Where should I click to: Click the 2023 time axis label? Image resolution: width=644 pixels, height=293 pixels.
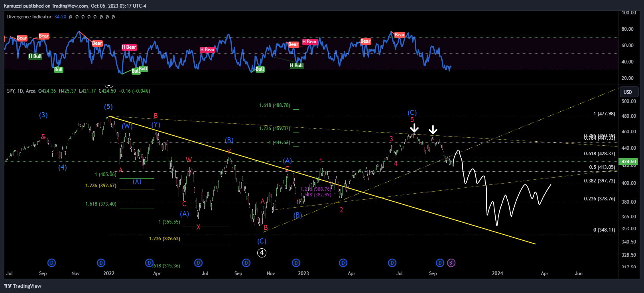coord(303,273)
